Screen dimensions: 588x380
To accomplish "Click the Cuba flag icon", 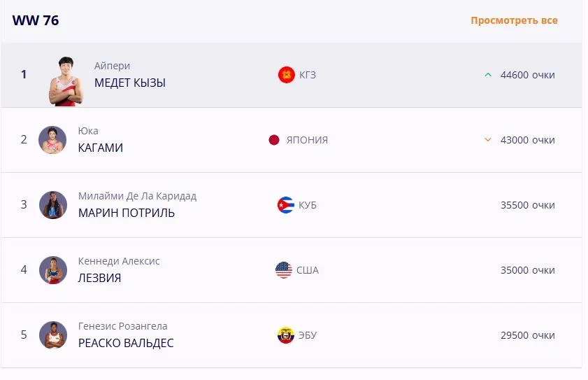I will (x=285, y=205).
